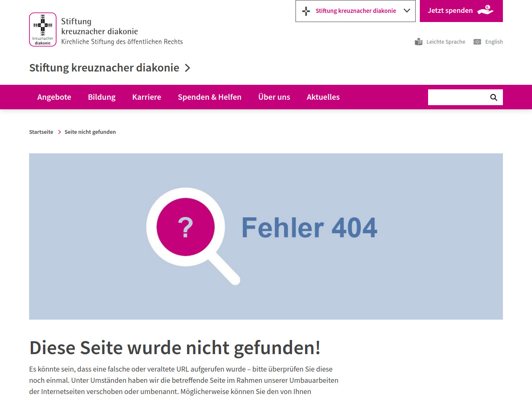Open the Stiftung kreuznacher diakonie dropdown
Screen dimensions: 532x399
click(x=355, y=11)
